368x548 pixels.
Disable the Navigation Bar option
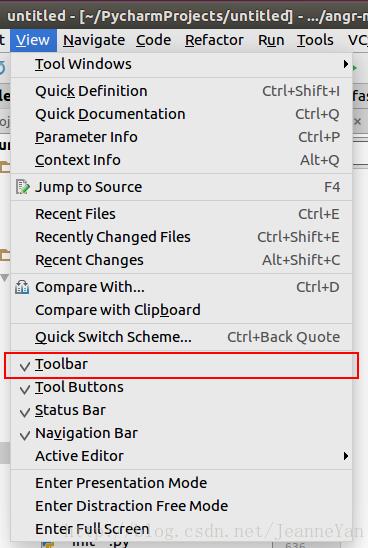point(181,433)
